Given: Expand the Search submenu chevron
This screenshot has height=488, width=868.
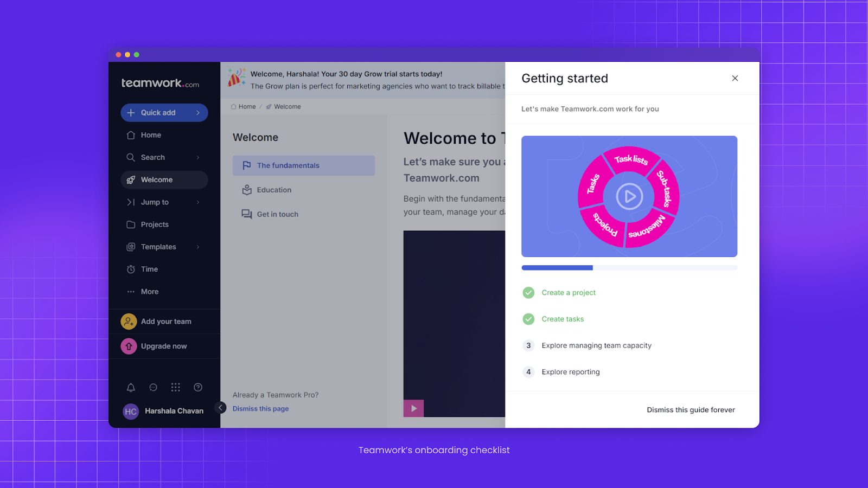Looking at the screenshot, I should [198, 157].
